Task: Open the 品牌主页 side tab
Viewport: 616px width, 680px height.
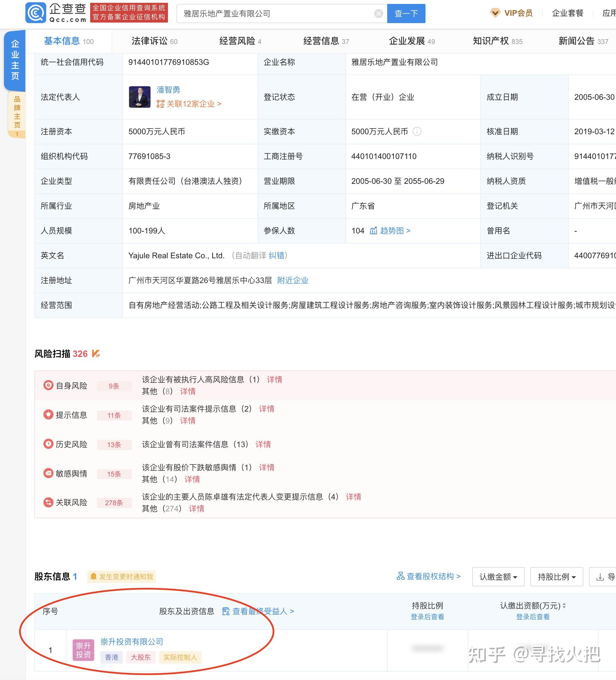Action: pyautogui.click(x=17, y=115)
